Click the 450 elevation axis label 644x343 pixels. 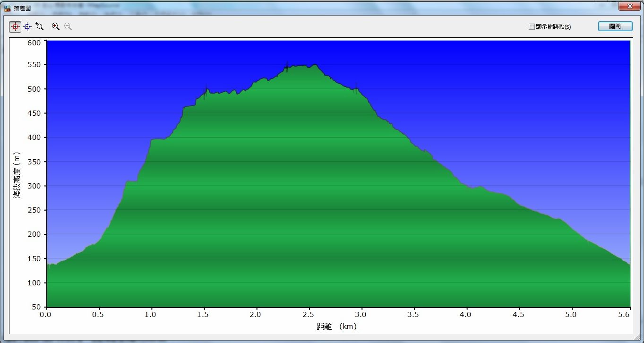point(35,113)
